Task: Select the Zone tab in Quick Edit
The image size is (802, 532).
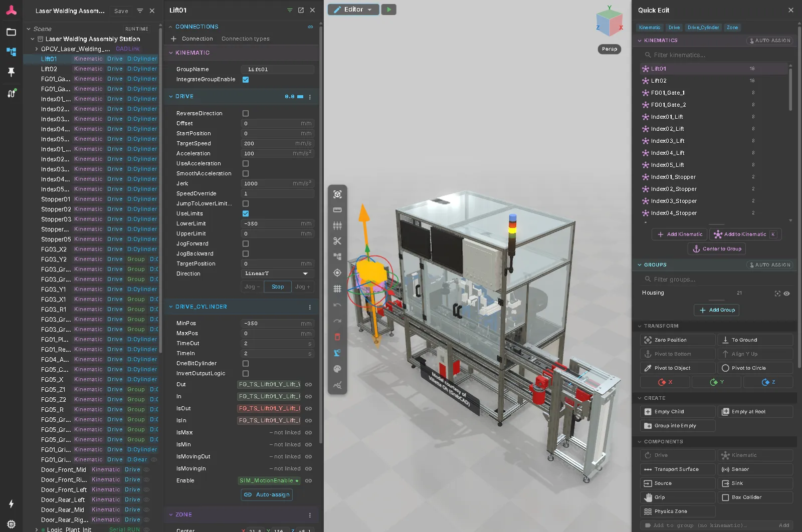Action: coord(732,28)
